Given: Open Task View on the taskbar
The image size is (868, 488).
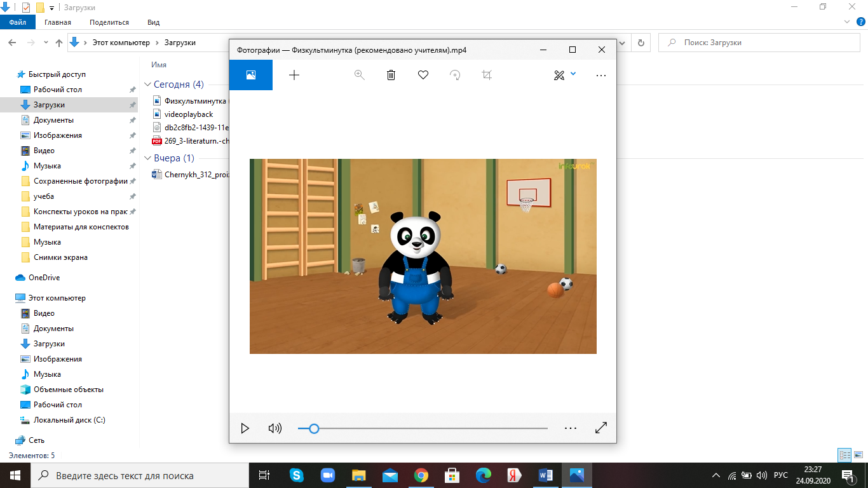Looking at the screenshot, I should tap(264, 475).
